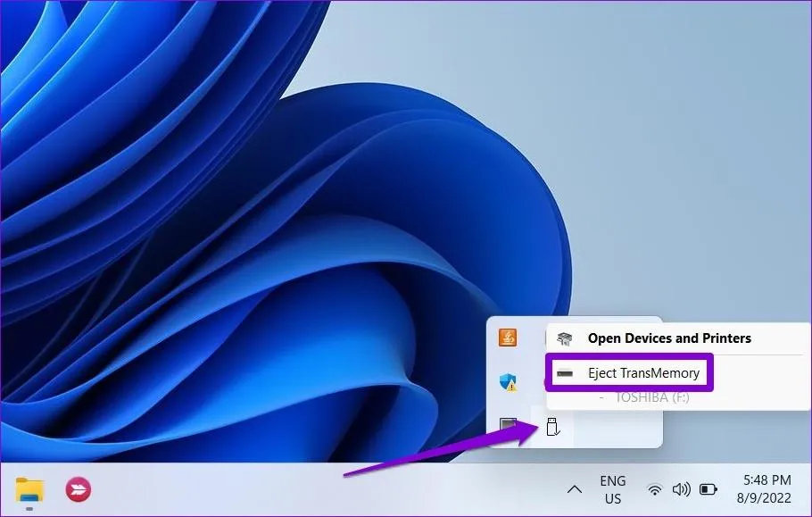Launch the red bird app on taskbar
Screen dimensions: 812x517
79,489
